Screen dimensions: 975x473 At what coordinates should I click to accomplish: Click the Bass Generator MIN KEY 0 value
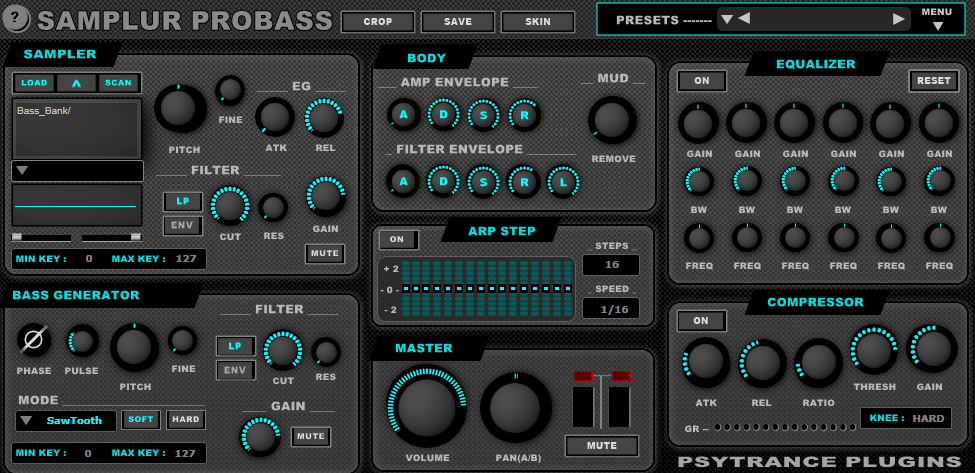[x=88, y=453]
